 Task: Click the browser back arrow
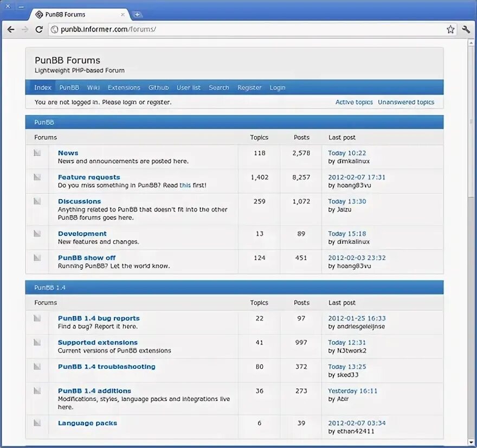pyautogui.click(x=11, y=29)
